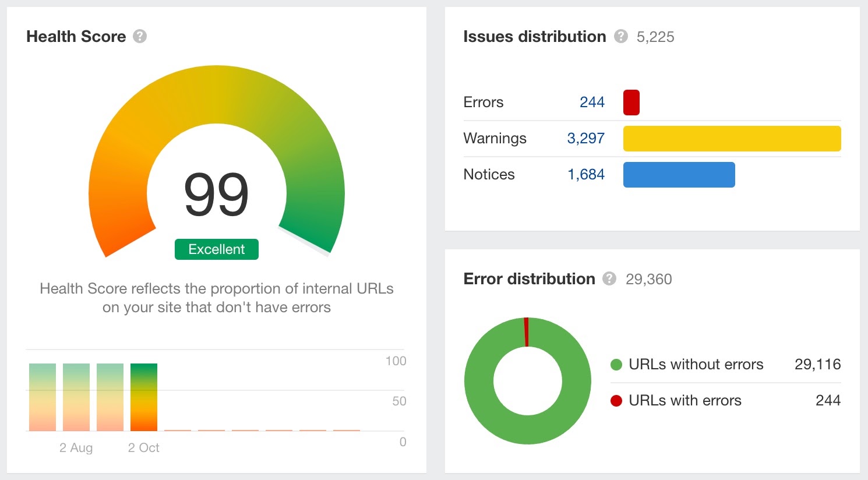Click the Excellent badge under the gauge
The width and height of the screenshot is (868, 480).
(x=216, y=249)
